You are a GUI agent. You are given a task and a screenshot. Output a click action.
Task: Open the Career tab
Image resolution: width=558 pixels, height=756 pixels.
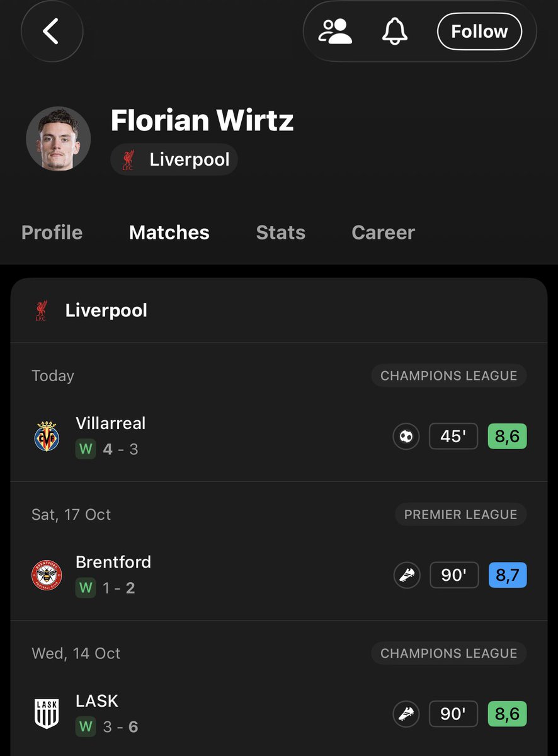click(383, 232)
